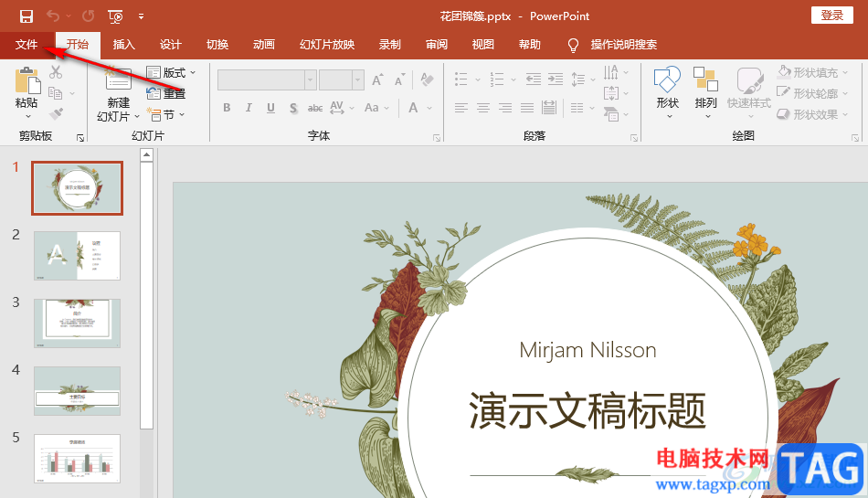
Task: Open the 形状 (Shapes) gallery
Action: [667, 92]
